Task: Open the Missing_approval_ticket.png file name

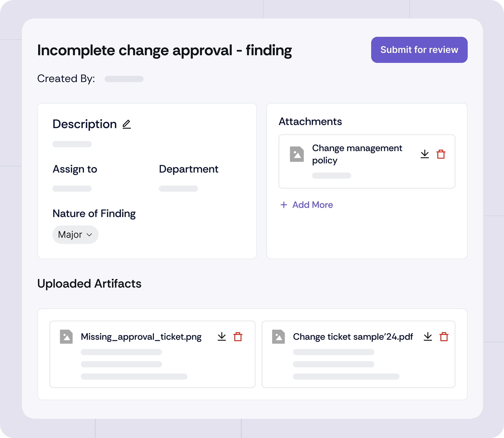Action: [141, 337]
